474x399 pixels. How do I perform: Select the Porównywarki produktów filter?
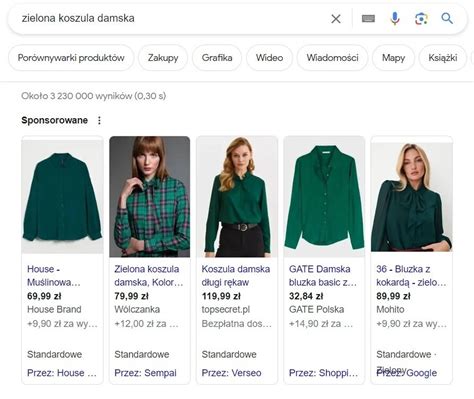coord(71,58)
